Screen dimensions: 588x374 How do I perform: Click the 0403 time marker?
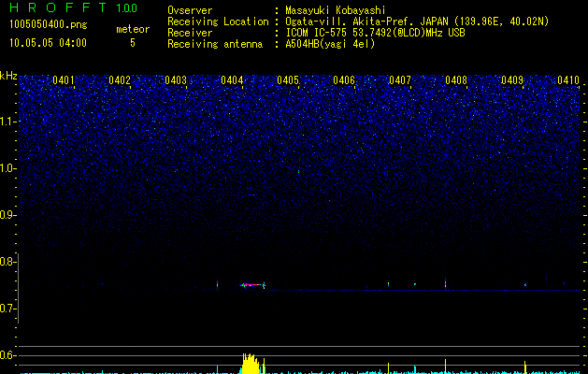pyautogui.click(x=176, y=80)
